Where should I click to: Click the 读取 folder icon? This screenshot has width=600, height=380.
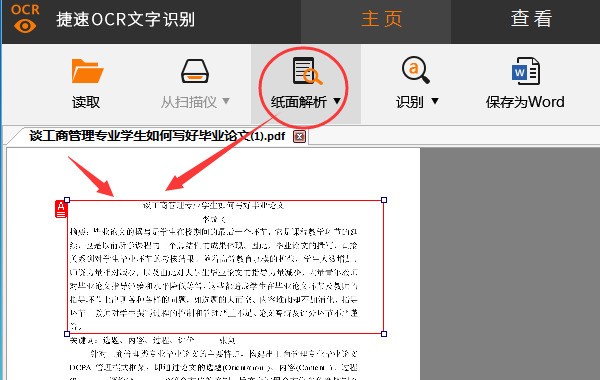(x=87, y=71)
